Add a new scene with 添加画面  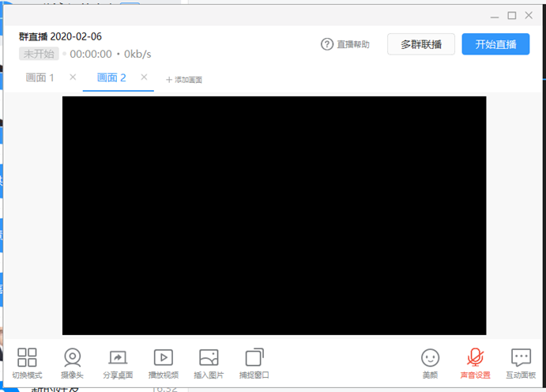click(184, 80)
